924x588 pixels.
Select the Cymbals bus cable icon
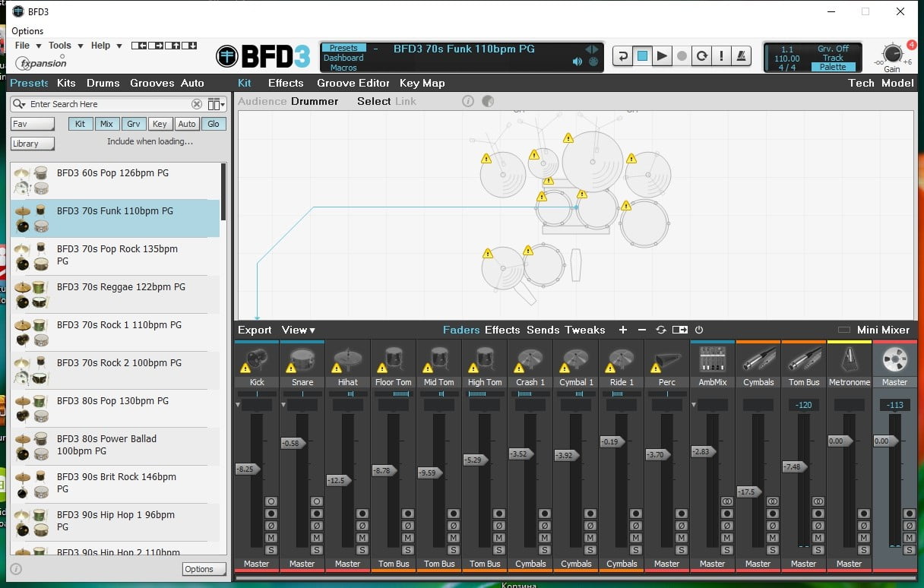(x=758, y=360)
